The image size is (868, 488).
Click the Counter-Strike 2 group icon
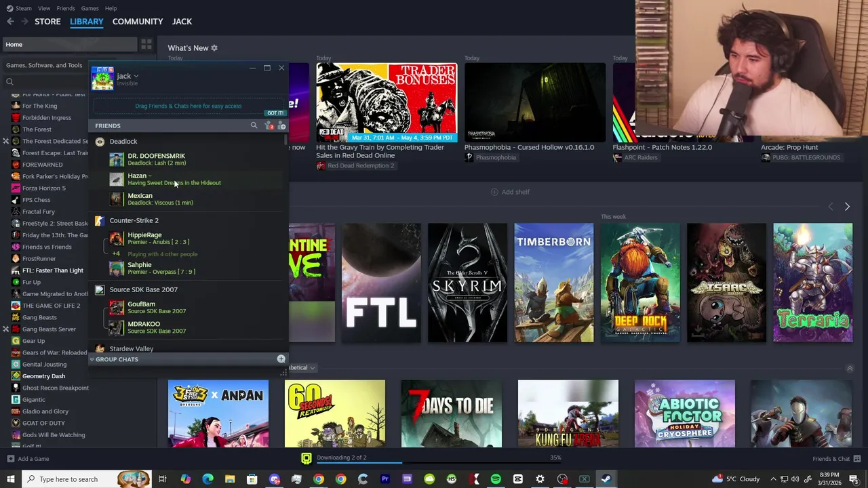[x=100, y=220]
